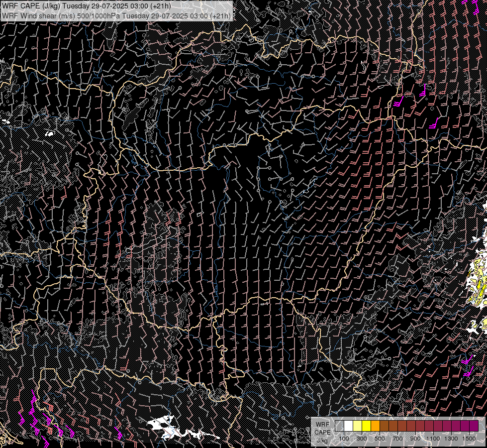
Task: Click the 1500 legend value
Action: 469,439
